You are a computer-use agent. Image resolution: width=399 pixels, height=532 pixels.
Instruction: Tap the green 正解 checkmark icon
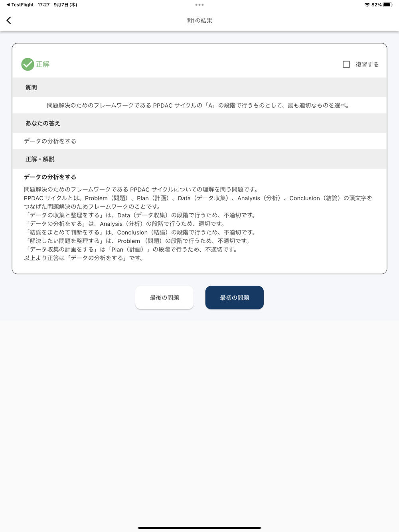[28, 64]
